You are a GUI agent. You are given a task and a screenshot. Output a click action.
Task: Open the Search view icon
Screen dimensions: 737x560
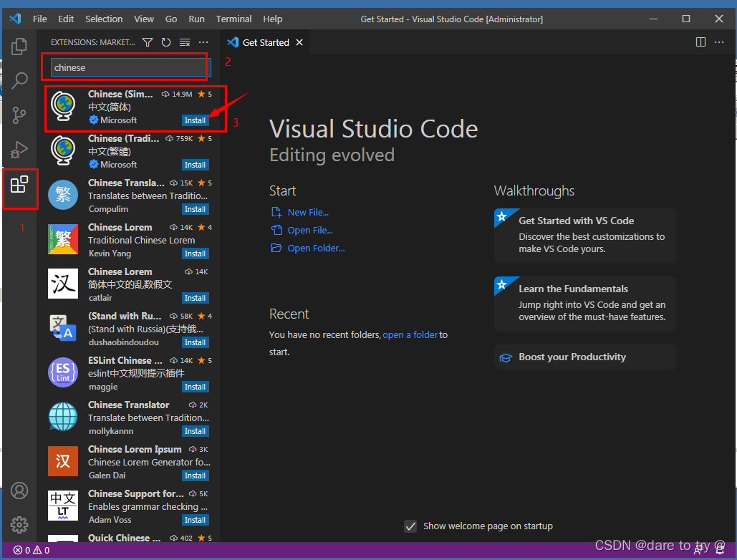[19, 81]
